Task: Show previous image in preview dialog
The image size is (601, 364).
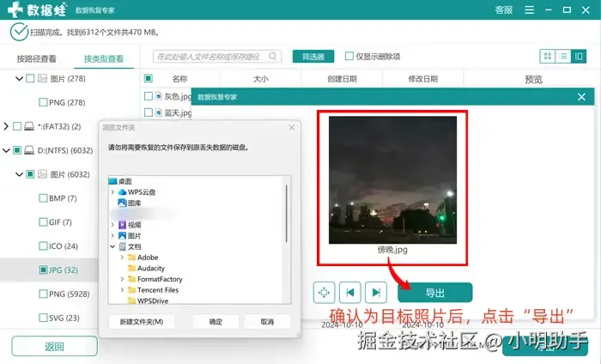Action: click(x=349, y=293)
